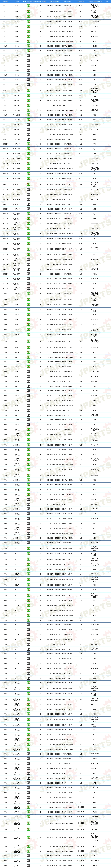Viewport: 111px width, 868px height.
Task: Click ON diesel icon in SEAT LEON AQM row
Action: pyautogui.click(x=29, y=56)
